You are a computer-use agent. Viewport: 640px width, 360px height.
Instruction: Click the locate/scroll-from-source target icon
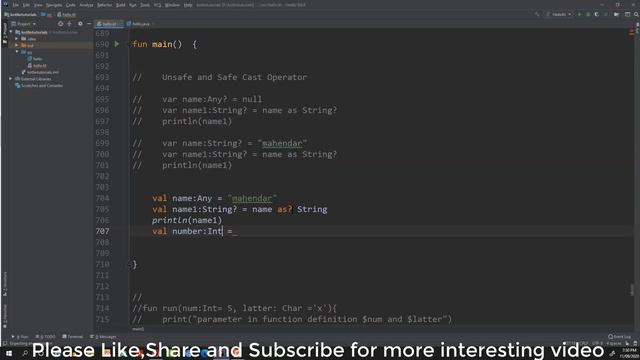[60, 24]
